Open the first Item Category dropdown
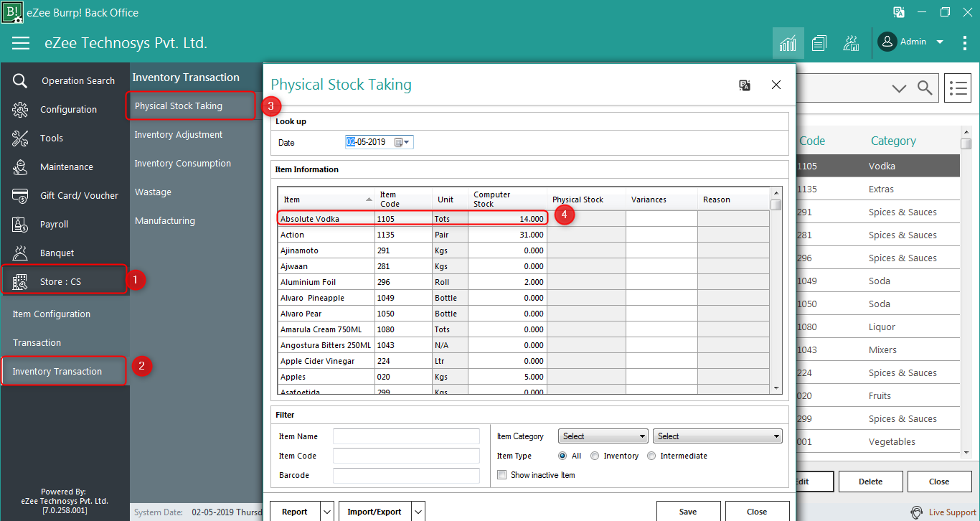980x521 pixels. coord(603,436)
